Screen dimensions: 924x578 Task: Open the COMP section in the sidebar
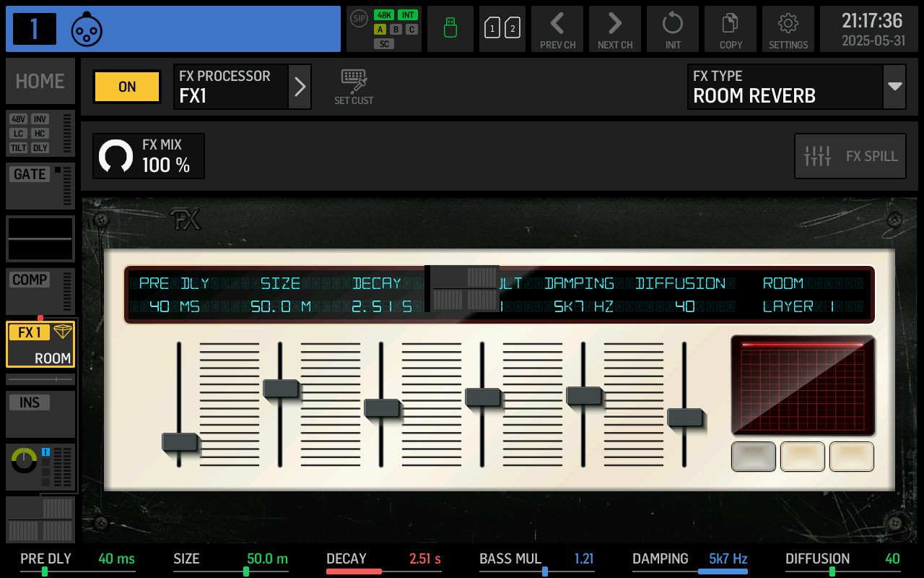(29, 280)
